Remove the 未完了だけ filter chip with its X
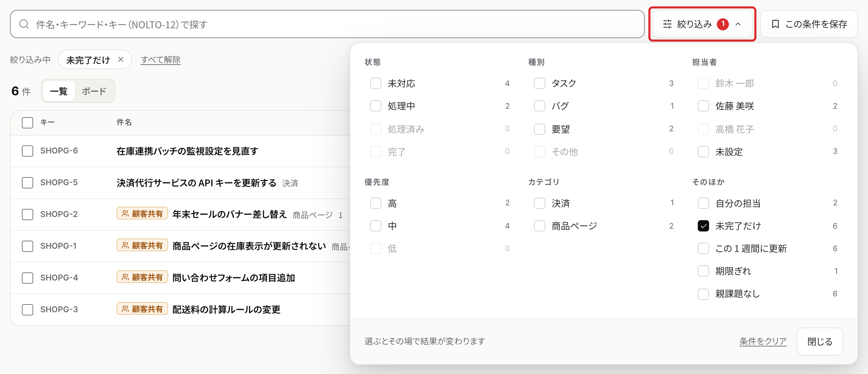Image resolution: width=868 pixels, height=374 pixels. click(x=121, y=59)
